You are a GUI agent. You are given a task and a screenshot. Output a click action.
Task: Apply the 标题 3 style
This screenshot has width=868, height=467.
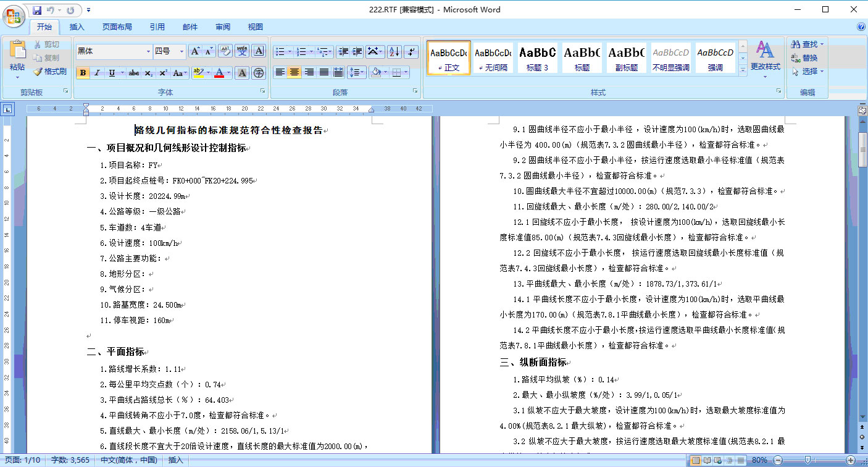click(537, 58)
